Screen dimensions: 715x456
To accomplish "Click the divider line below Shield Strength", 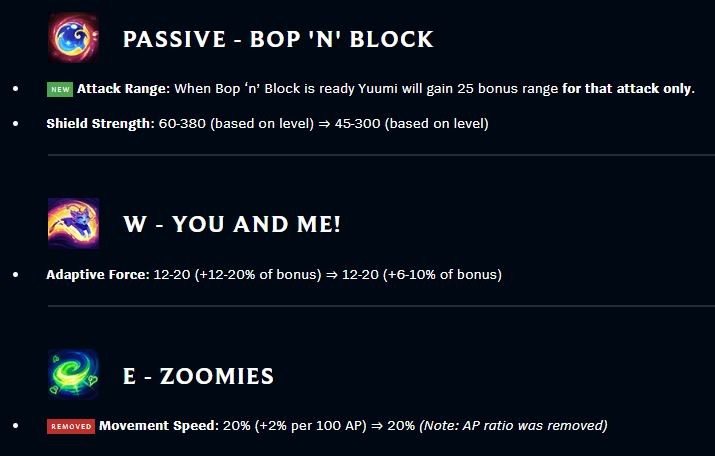I will tap(381, 155).
